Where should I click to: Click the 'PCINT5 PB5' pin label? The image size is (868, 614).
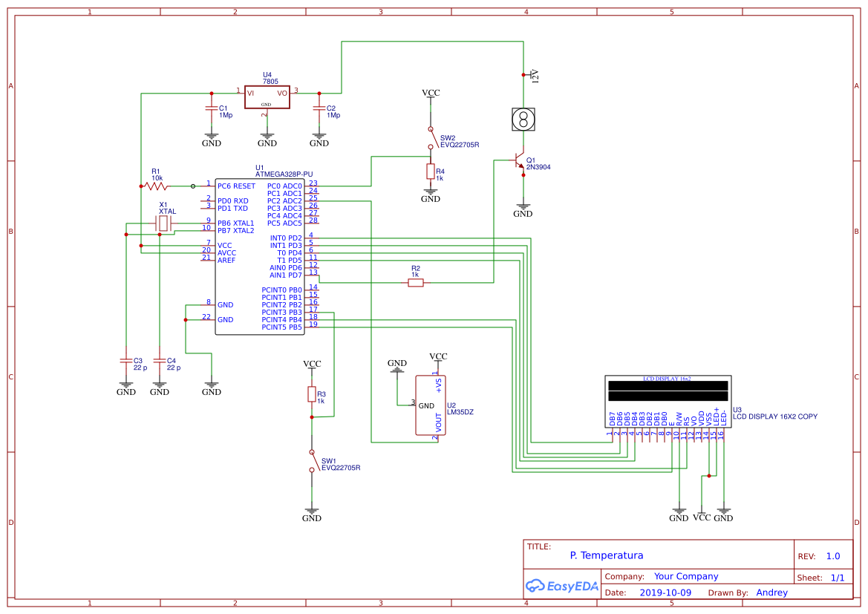pyautogui.click(x=281, y=327)
